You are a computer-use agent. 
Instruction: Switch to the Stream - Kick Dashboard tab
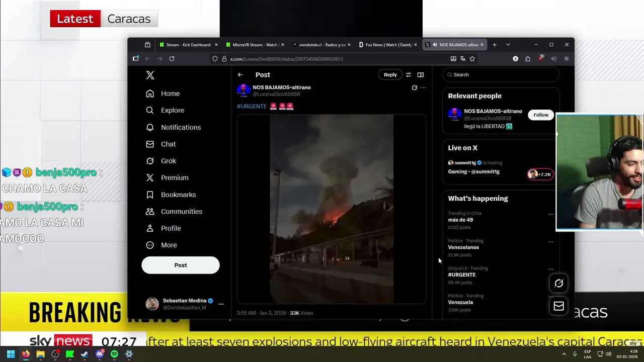coord(188,45)
